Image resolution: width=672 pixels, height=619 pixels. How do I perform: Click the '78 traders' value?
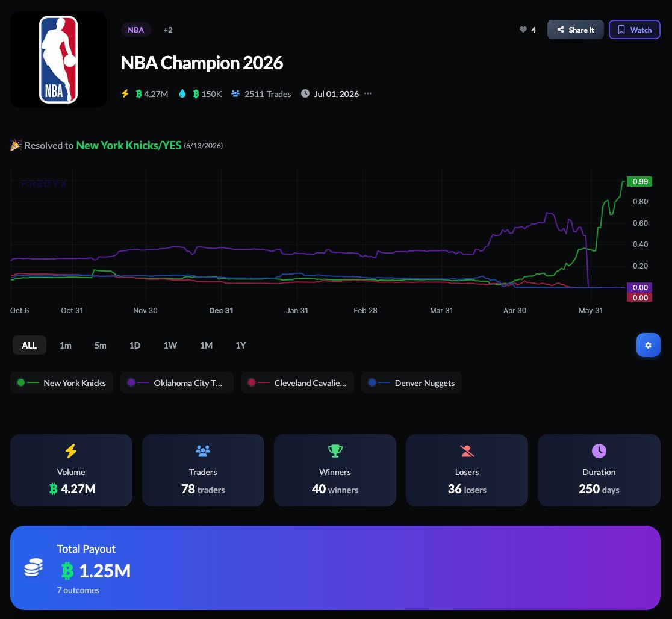pyautogui.click(x=203, y=489)
